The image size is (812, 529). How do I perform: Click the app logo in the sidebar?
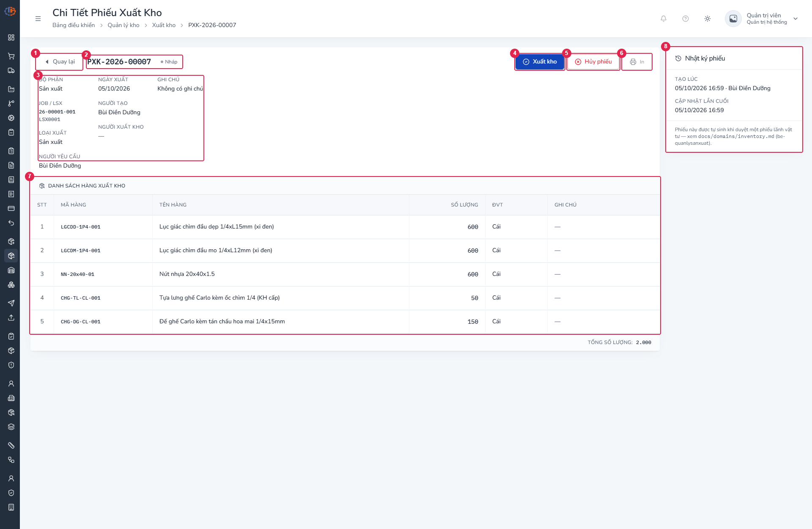tap(10, 11)
